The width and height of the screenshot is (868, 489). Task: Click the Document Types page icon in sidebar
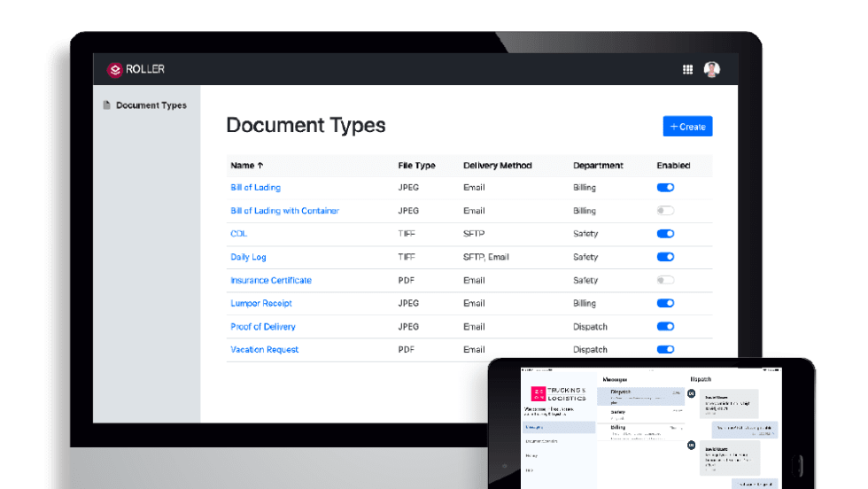click(x=107, y=105)
